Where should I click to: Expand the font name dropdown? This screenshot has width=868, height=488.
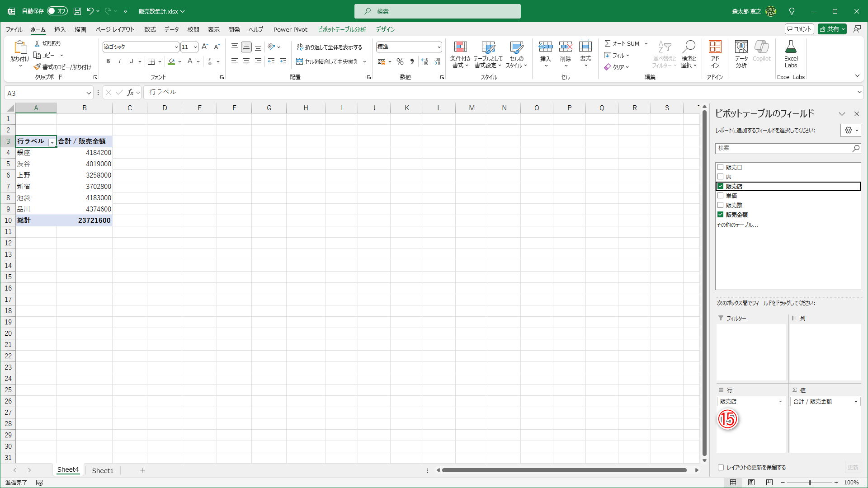click(x=176, y=47)
